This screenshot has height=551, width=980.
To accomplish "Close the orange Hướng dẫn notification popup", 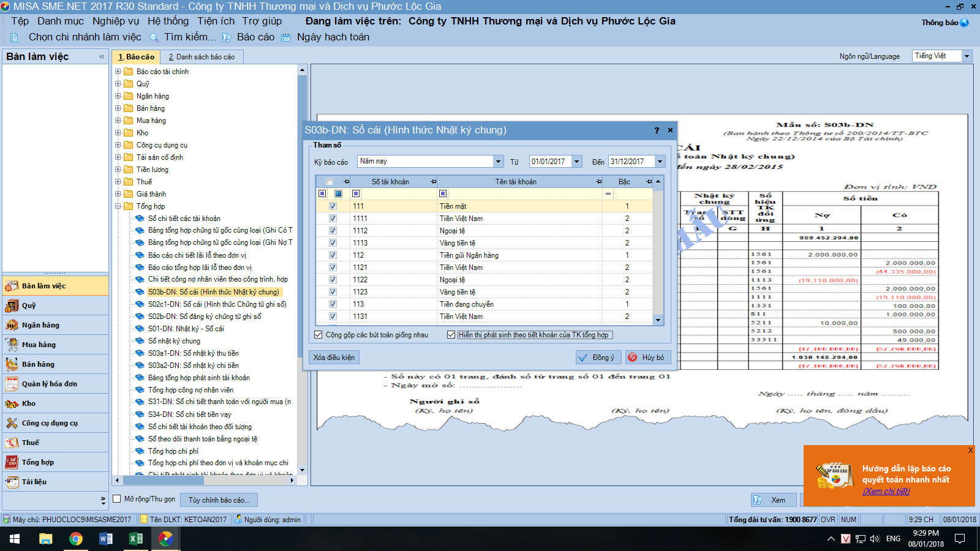I will pyautogui.click(x=970, y=451).
